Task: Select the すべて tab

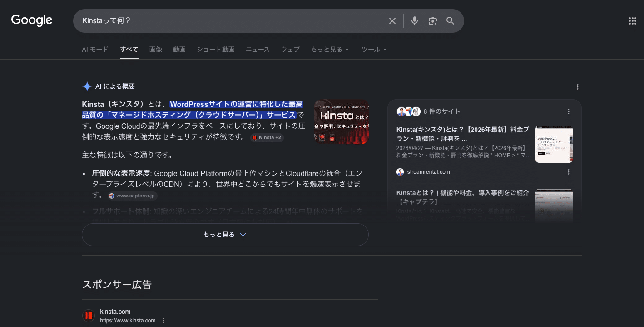Action: click(x=129, y=50)
